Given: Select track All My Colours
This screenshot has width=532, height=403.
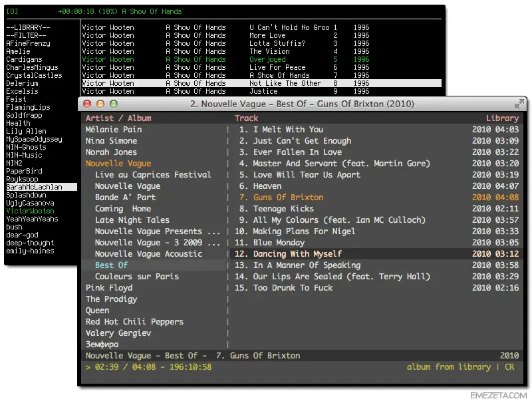Looking at the screenshot, I should point(376,220).
